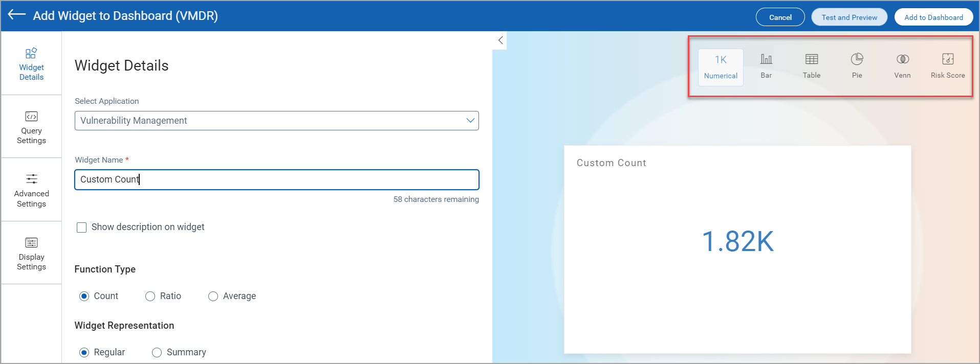Select the Numerical widget type
The width and height of the screenshot is (980, 364).
721,67
